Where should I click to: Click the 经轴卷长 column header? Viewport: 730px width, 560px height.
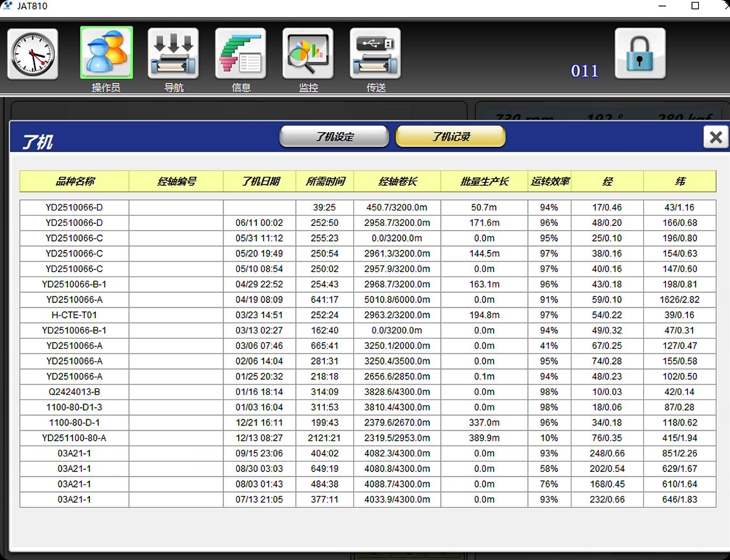[x=397, y=181]
